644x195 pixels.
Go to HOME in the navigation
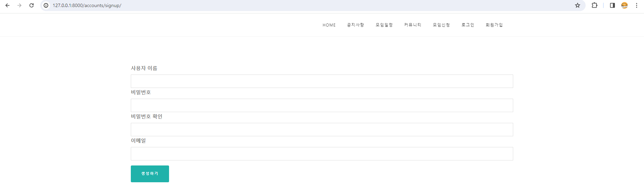click(x=329, y=25)
